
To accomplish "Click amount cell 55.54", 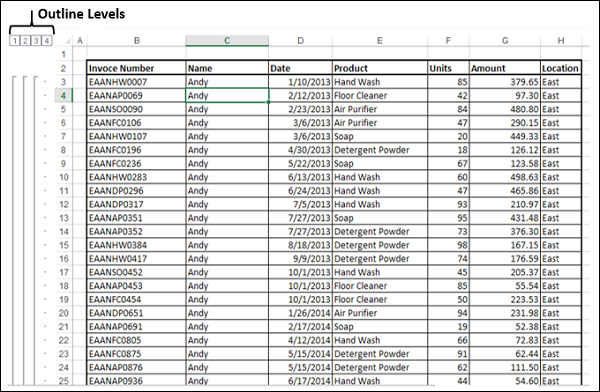I will coord(505,286).
